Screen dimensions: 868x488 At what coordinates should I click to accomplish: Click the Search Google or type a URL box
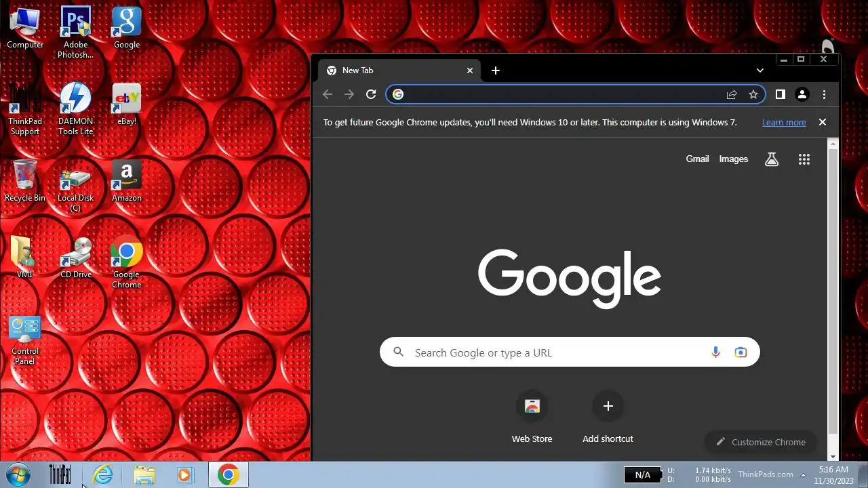[x=570, y=352]
